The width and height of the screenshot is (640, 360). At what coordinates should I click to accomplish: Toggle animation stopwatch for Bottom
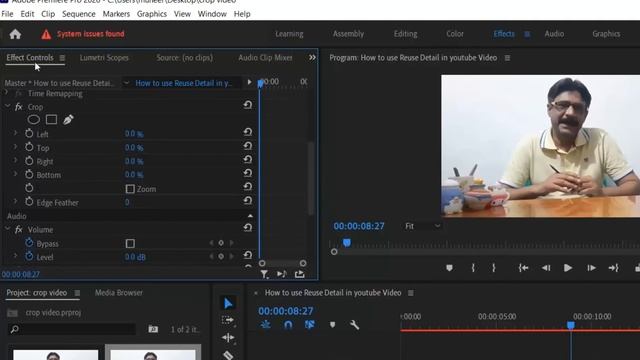pyautogui.click(x=29, y=174)
